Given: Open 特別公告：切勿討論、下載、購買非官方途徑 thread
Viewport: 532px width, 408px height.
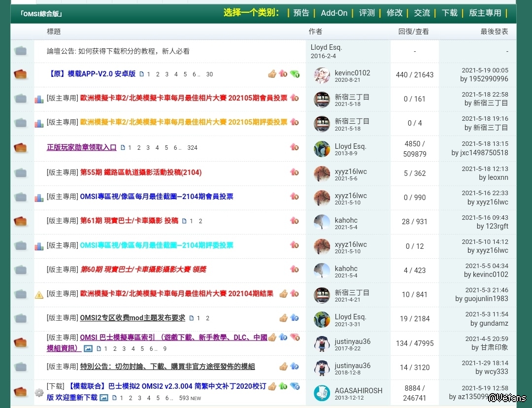Looking at the screenshot, I should (167, 366).
